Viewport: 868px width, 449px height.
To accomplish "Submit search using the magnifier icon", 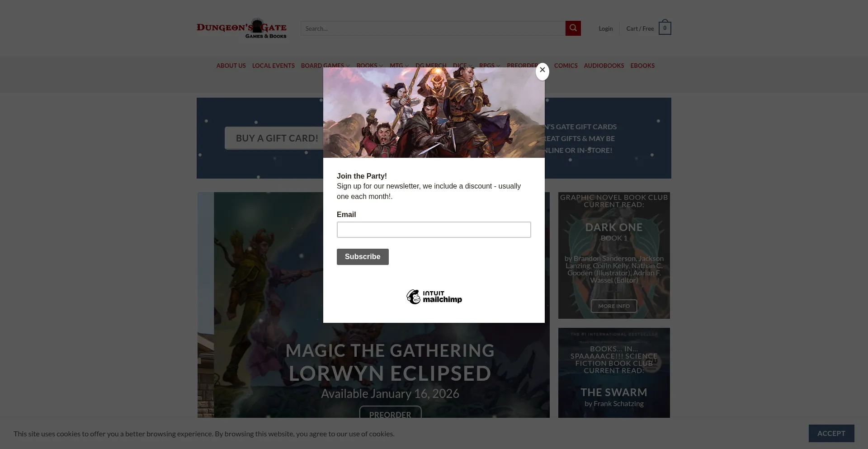I will pyautogui.click(x=573, y=28).
